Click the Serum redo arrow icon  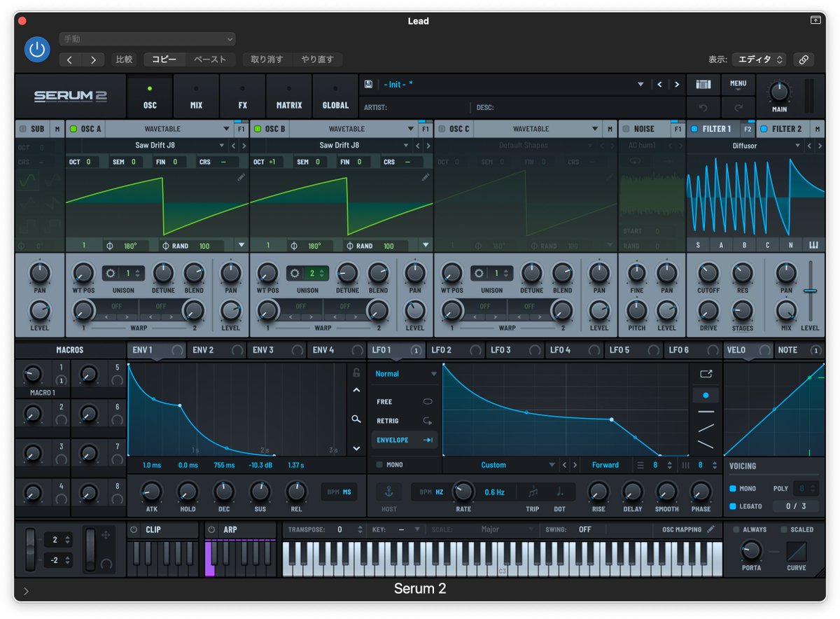[738, 108]
